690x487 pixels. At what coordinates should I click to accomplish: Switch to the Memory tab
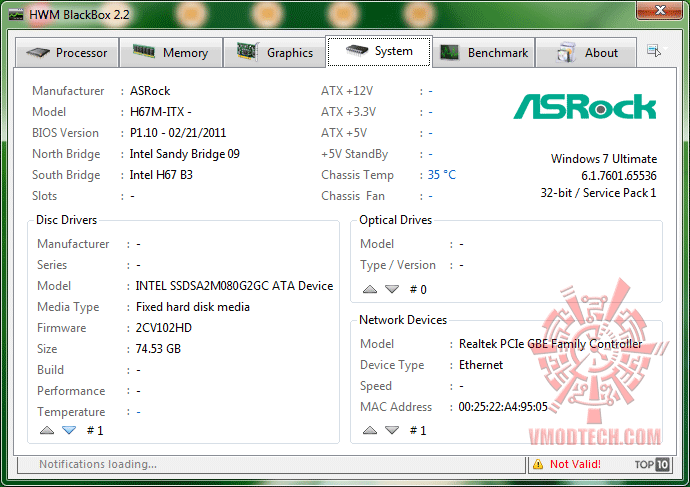pyautogui.click(x=171, y=53)
